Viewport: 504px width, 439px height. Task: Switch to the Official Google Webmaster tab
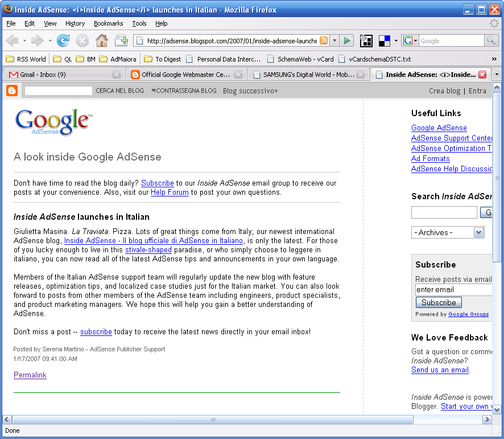[187, 75]
